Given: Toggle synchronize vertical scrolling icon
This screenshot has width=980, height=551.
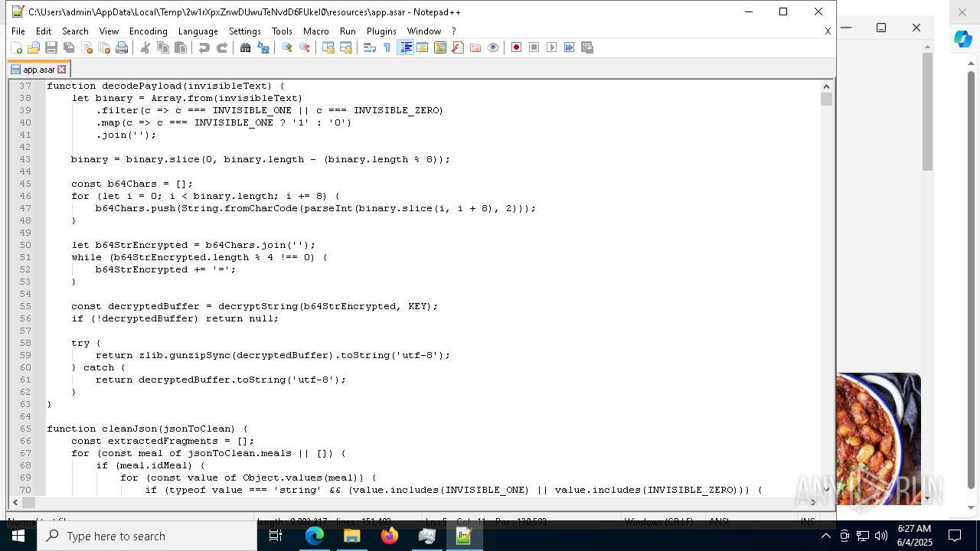Looking at the screenshot, I should point(328,47).
